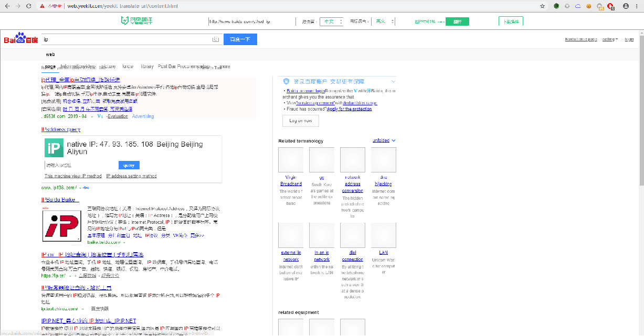This screenshot has width=644, height=336.
Task: Click the cloud extension icon in toolbar
Action: [578, 6]
